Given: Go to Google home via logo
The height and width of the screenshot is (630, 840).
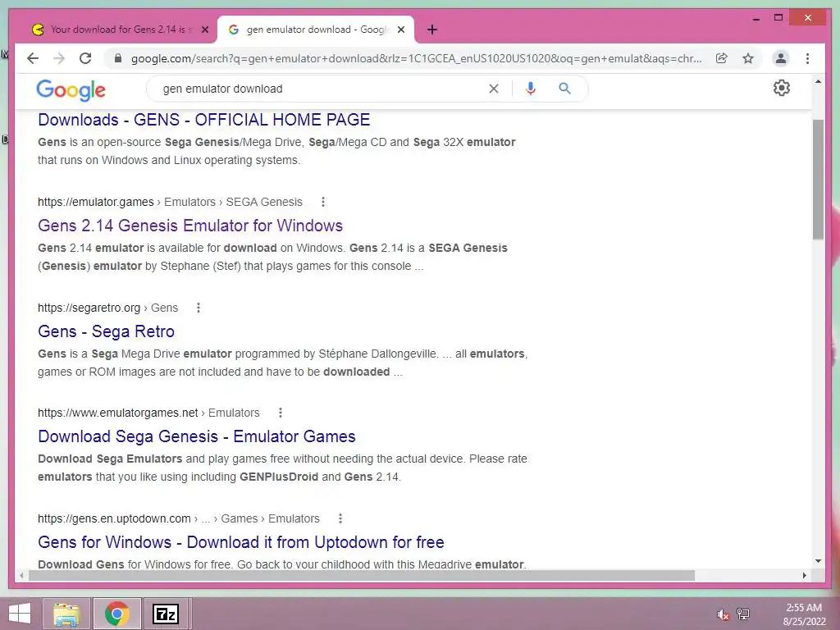Looking at the screenshot, I should pyautogui.click(x=71, y=90).
